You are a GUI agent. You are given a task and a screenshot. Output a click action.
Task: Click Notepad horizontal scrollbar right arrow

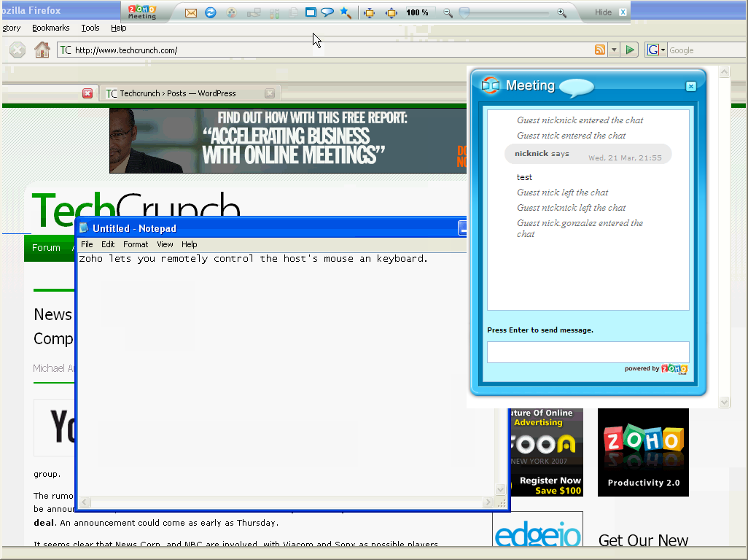[x=488, y=502]
